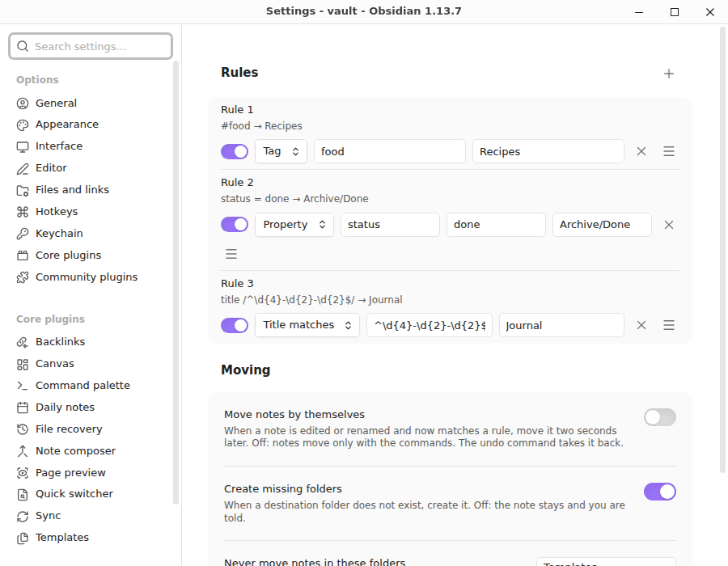Screen dimensions: 728x566
Task: Click "status = done → Archive/Done" summary
Action: [294, 199]
